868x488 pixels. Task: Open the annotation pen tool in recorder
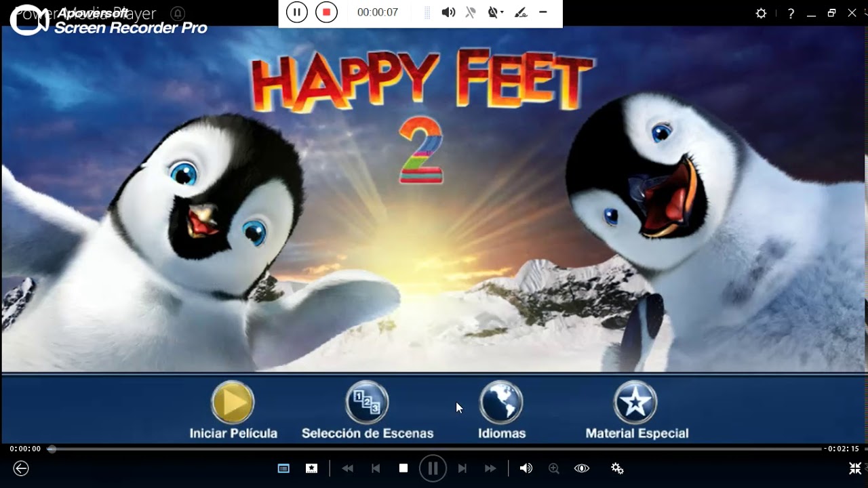pos(520,12)
